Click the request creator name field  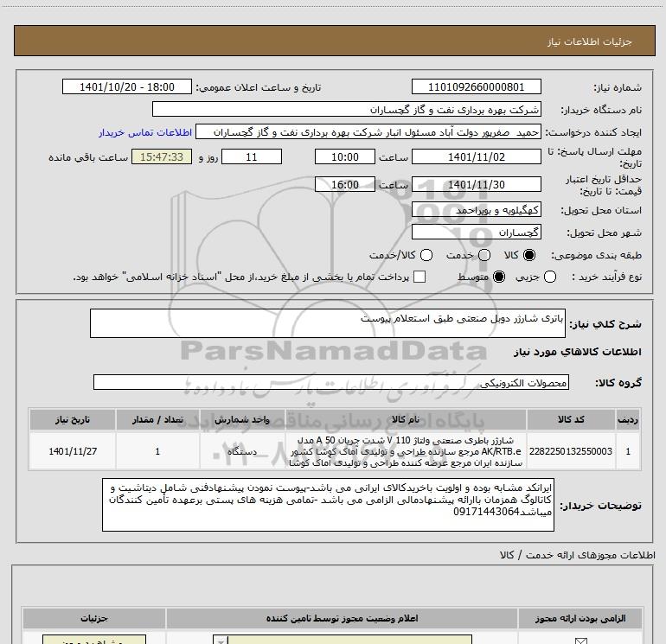point(368,132)
